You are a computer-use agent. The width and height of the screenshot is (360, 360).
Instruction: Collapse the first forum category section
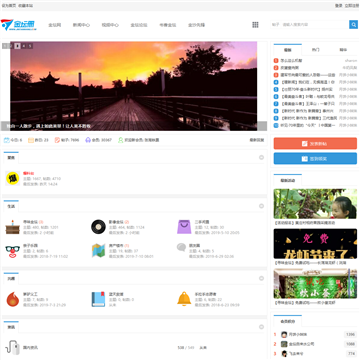pos(262,157)
